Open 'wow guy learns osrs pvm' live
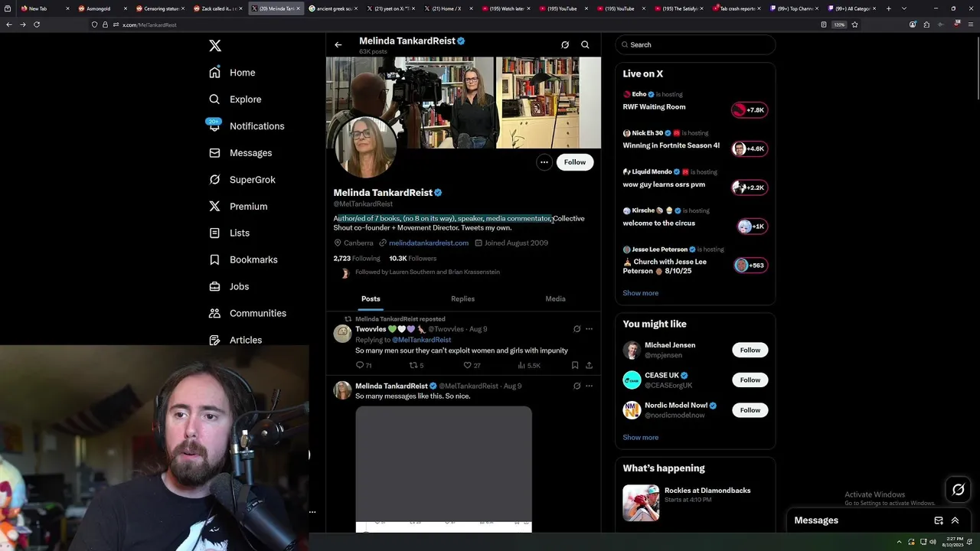 pyautogui.click(x=695, y=179)
